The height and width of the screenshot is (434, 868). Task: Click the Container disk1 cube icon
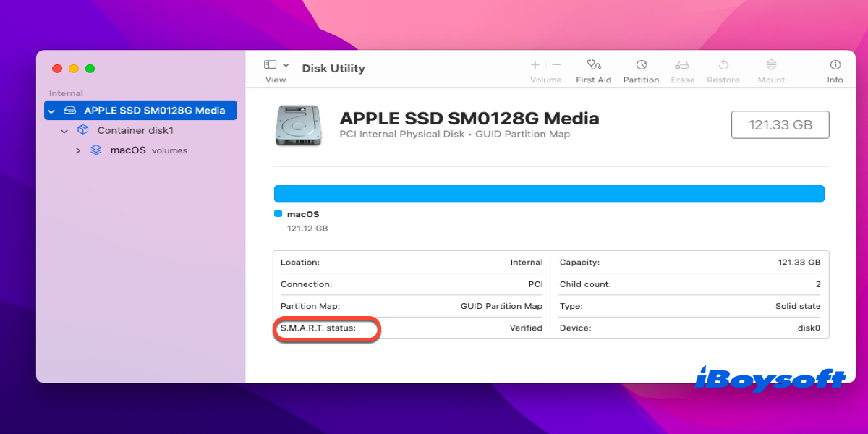click(x=83, y=130)
